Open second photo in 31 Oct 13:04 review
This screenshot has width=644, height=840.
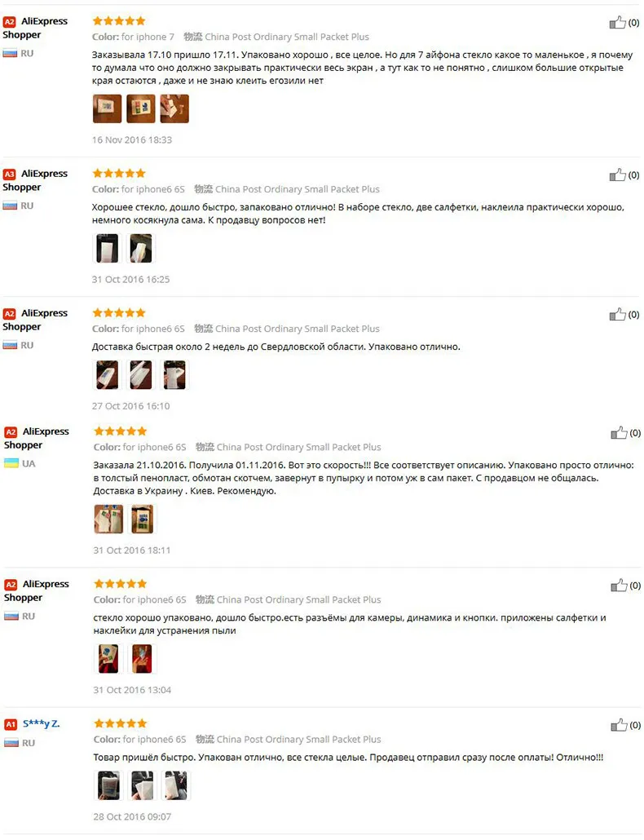click(x=143, y=658)
